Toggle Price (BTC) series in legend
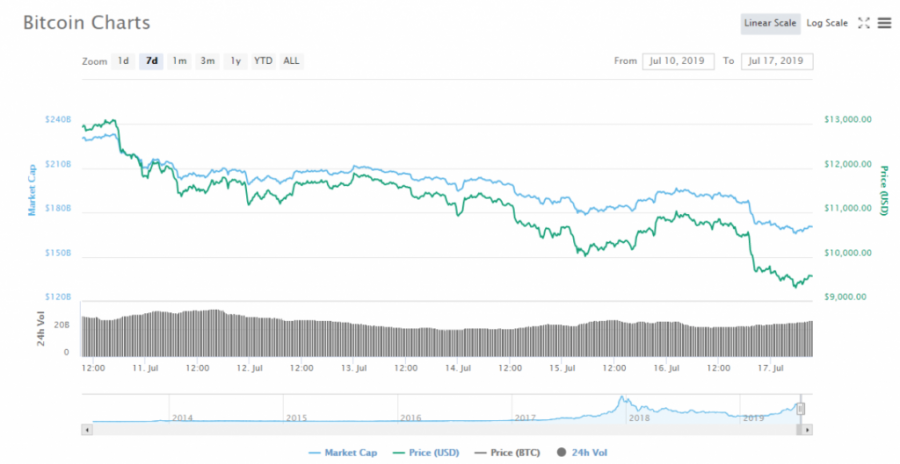 [x=507, y=453]
